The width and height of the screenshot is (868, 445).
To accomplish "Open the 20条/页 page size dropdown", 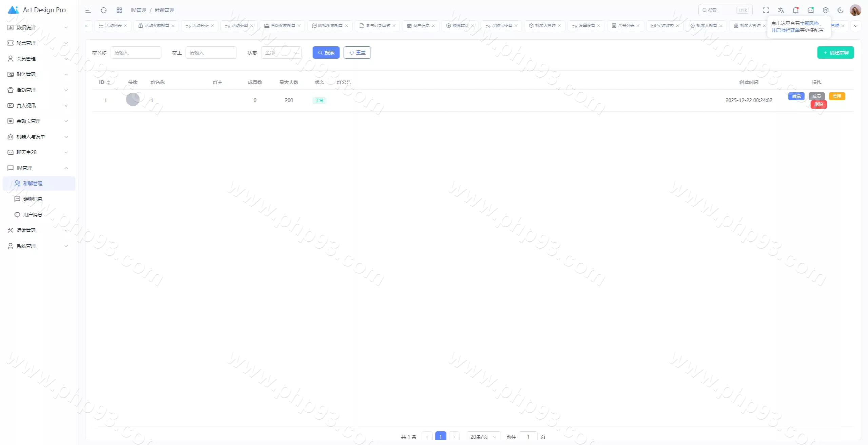I will click(483, 437).
